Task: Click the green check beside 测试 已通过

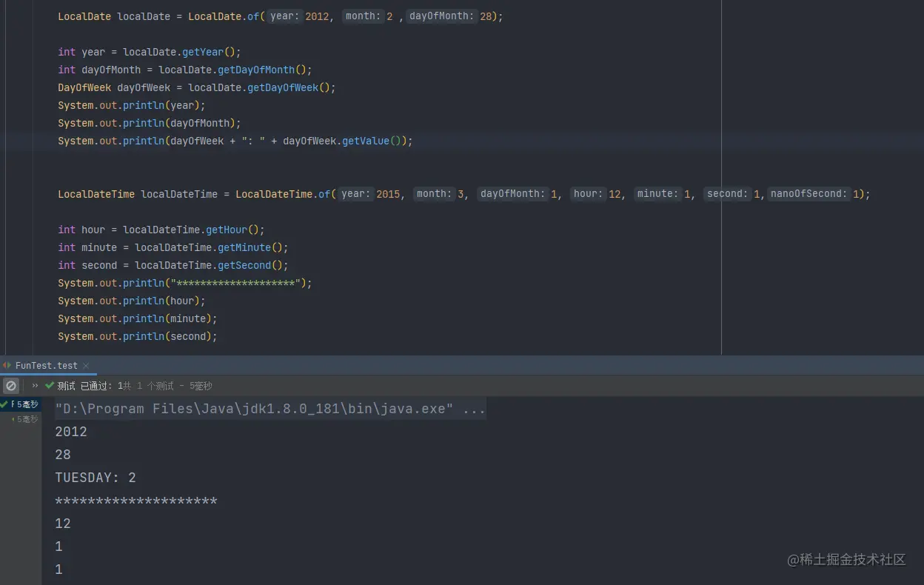Action: click(50, 386)
